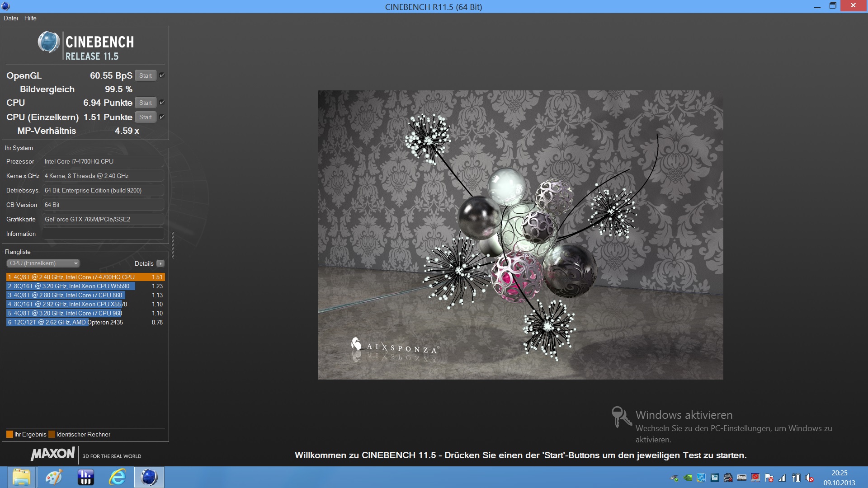Open the muted volume tray icon
This screenshot has width=868, height=488.
tap(809, 478)
